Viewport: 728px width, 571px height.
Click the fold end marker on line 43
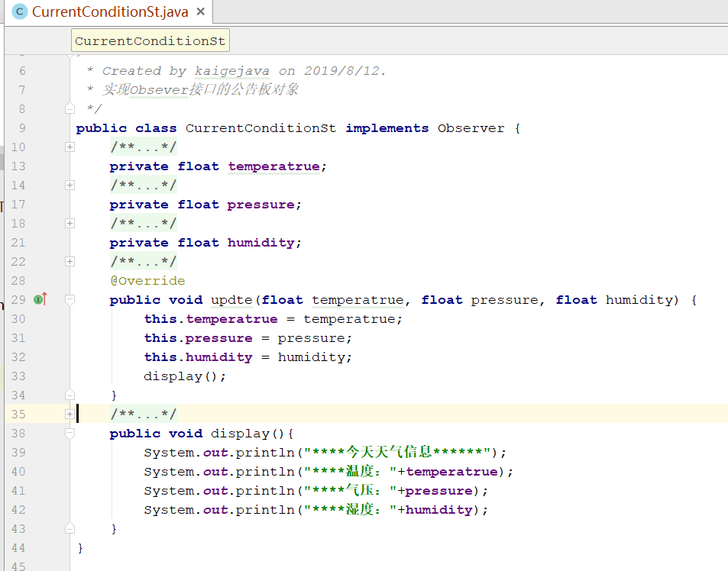[x=70, y=528]
